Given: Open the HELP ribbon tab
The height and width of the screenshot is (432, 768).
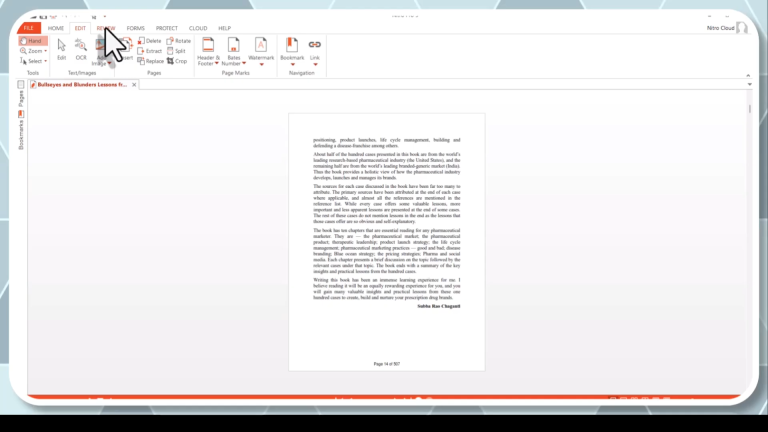Looking at the screenshot, I should coord(224,28).
